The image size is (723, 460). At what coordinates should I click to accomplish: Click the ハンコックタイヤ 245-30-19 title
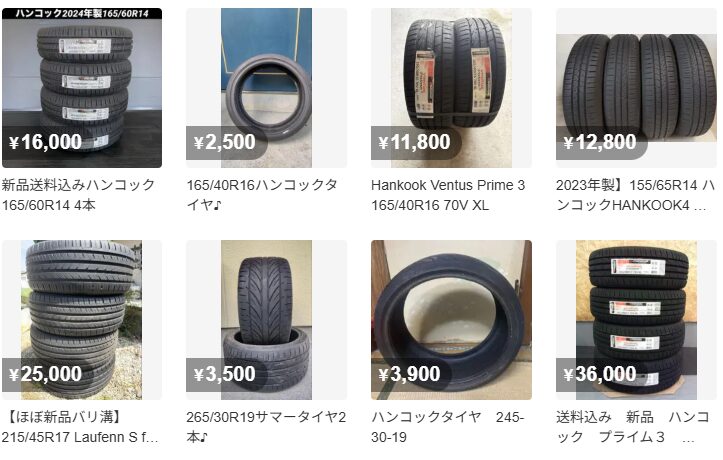(x=448, y=427)
